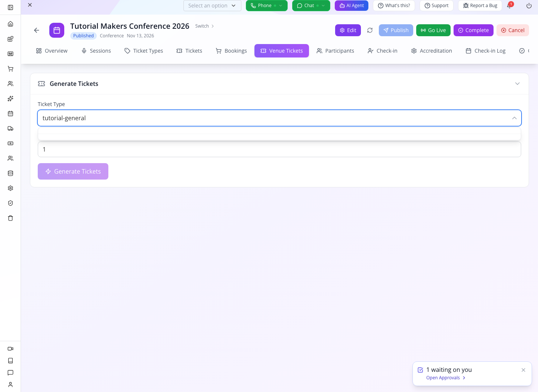Click the sidebar shopping cart icon
538x392 pixels.
coord(10,69)
